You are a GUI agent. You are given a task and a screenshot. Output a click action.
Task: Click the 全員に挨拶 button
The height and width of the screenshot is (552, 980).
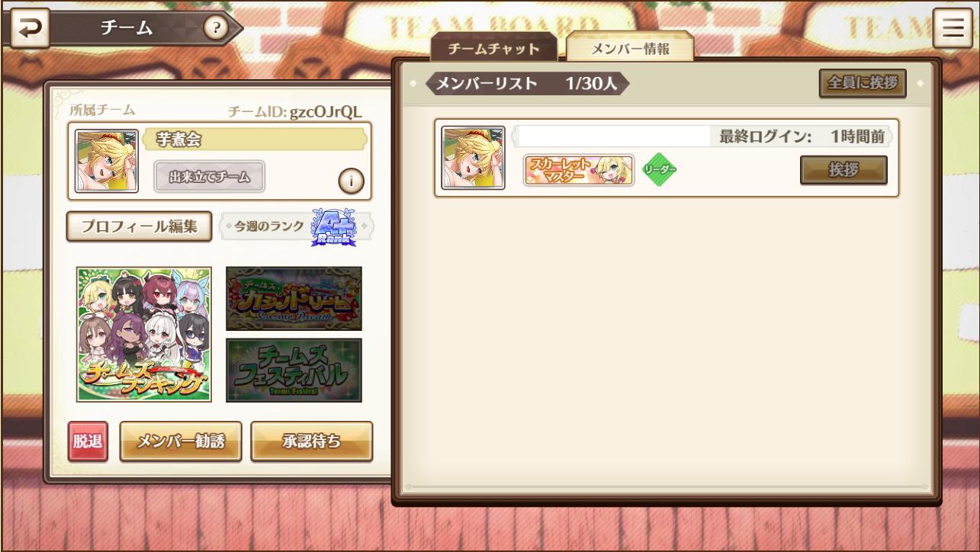click(863, 84)
